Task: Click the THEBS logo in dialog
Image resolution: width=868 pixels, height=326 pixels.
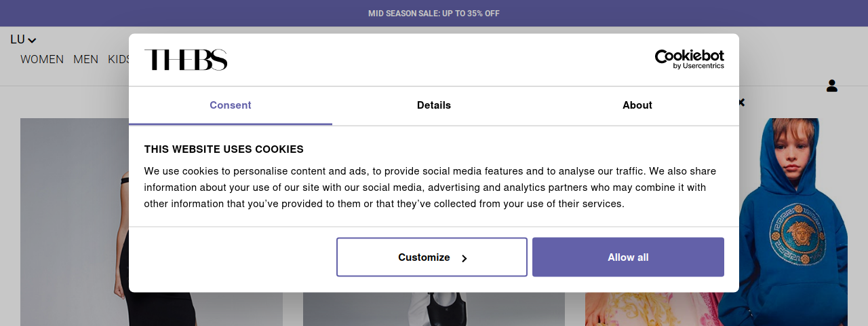Action: point(186,60)
